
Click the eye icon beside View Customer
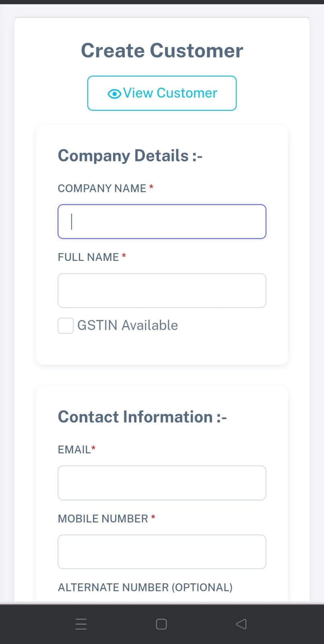(x=114, y=94)
